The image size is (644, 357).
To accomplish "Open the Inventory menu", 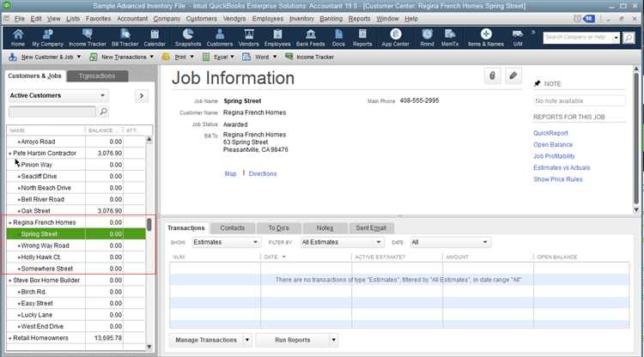I will [301, 19].
